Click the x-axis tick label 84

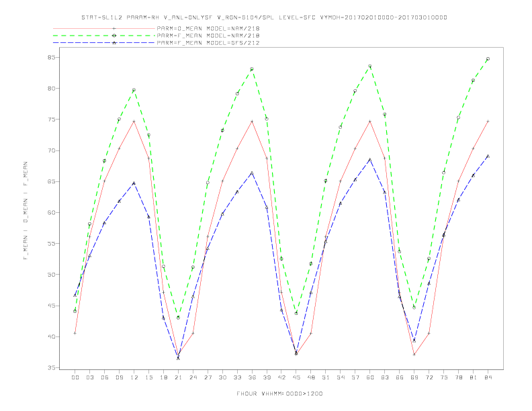[x=488, y=377]
